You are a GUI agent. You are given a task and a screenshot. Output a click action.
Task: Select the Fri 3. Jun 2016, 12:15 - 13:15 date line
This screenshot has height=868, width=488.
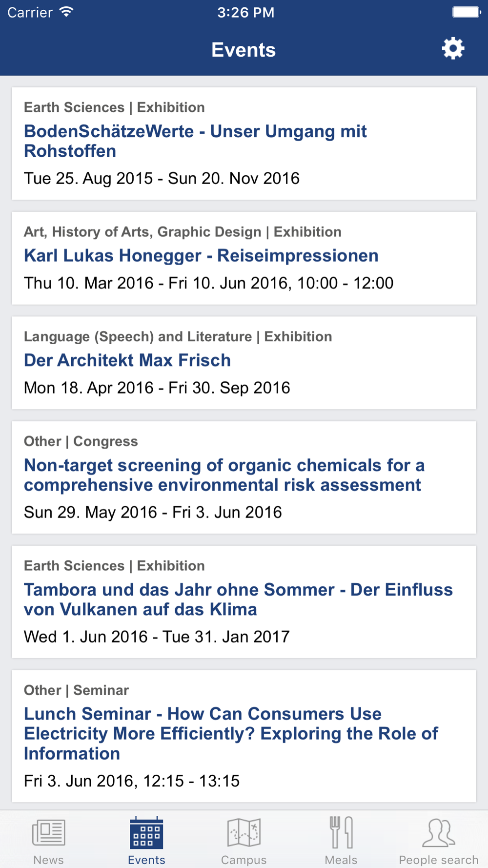click(132, 781)
